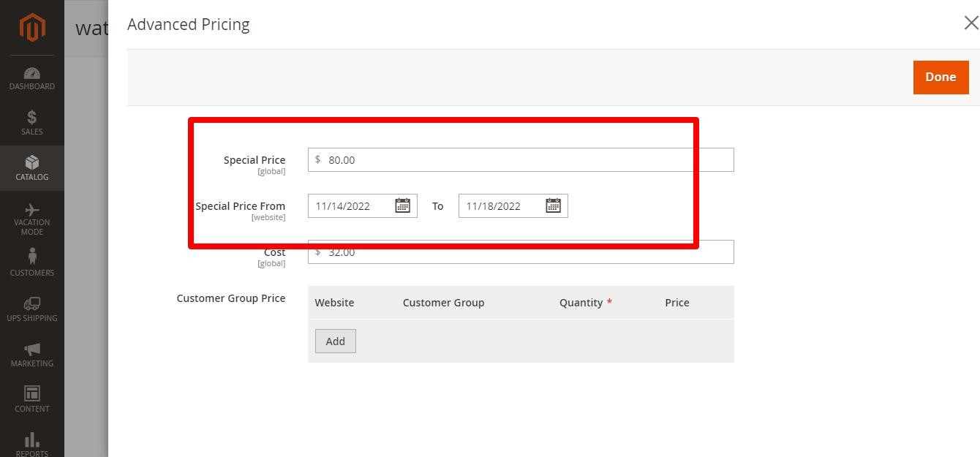Open the Customers sidebar menu
This screenshot has width=980, height=457.
click(31, 263)
